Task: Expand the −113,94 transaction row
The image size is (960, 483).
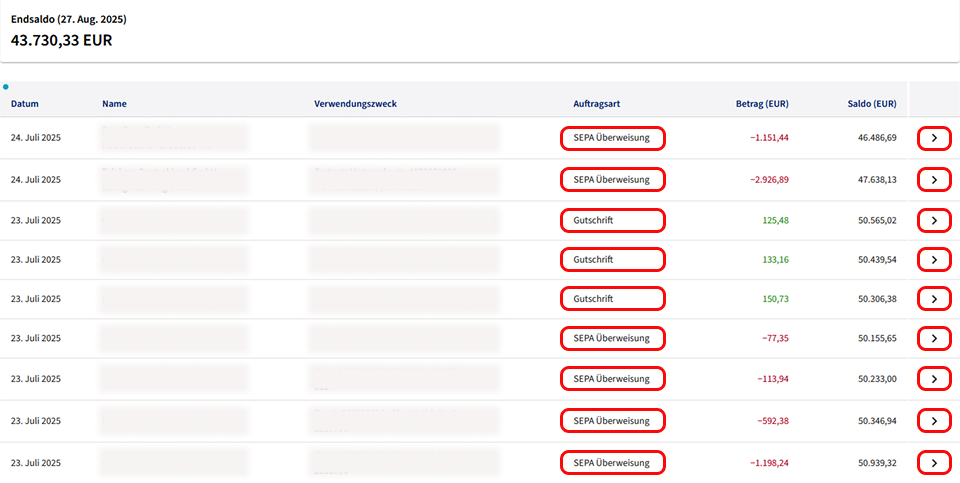Action: tap(934, 379)
